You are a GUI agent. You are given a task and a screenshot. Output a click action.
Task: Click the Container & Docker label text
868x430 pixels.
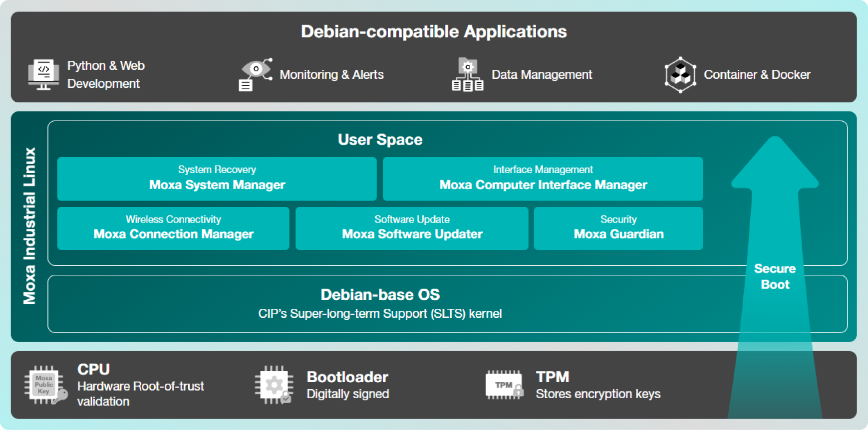pyautogui.click(x=757, y=75)
